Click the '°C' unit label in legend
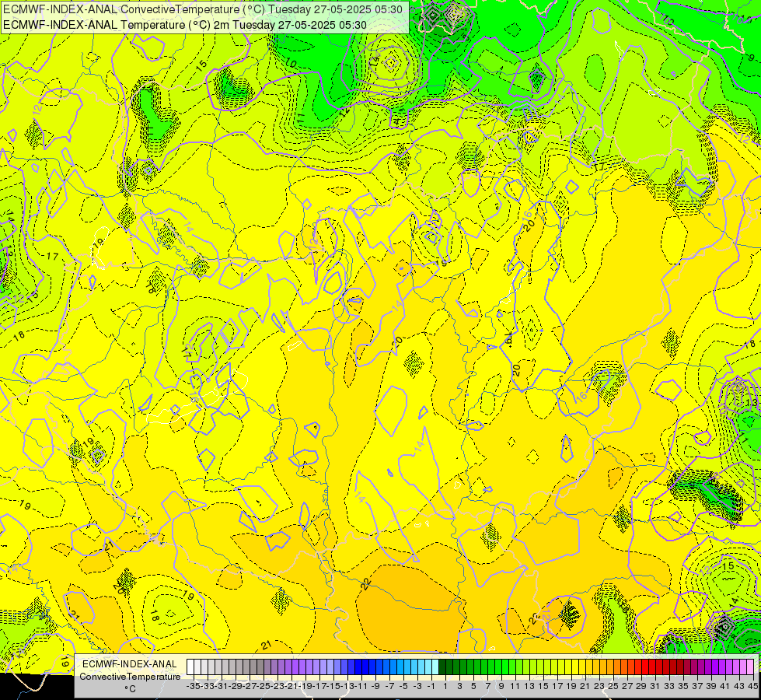 tap(130, 689)
